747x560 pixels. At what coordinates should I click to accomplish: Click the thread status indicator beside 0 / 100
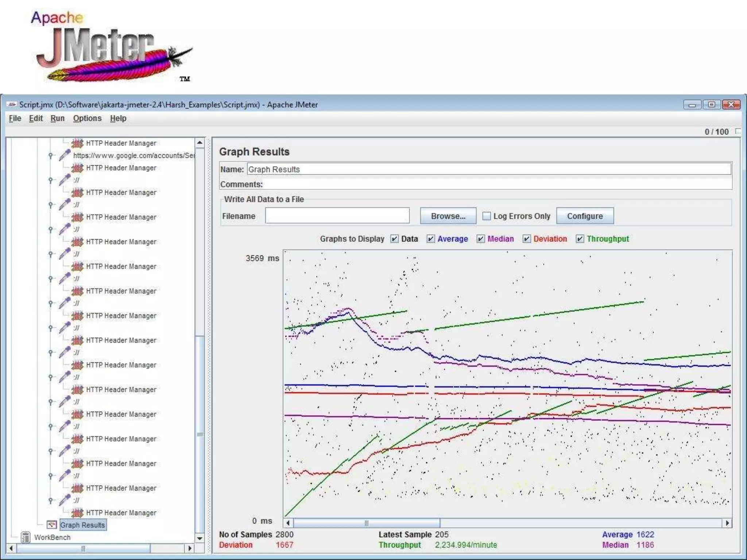(x=738, y=131)
